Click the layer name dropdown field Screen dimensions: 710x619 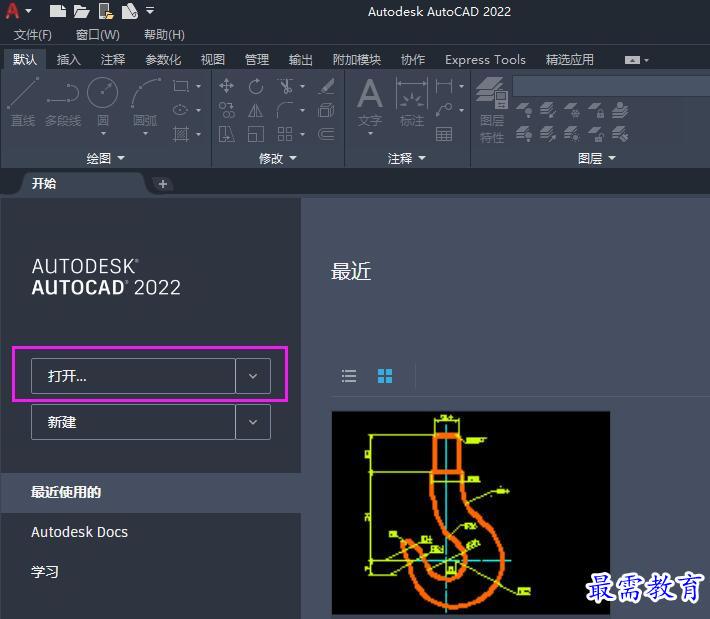click(611, 86)
